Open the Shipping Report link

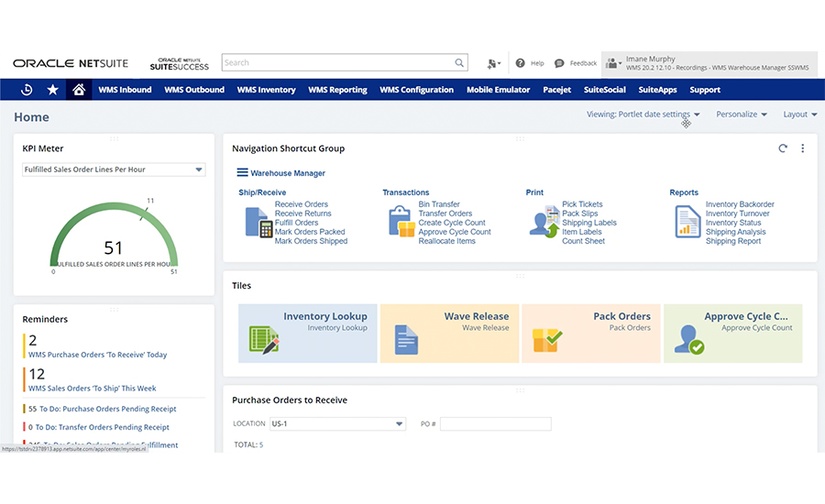point(733,241)
